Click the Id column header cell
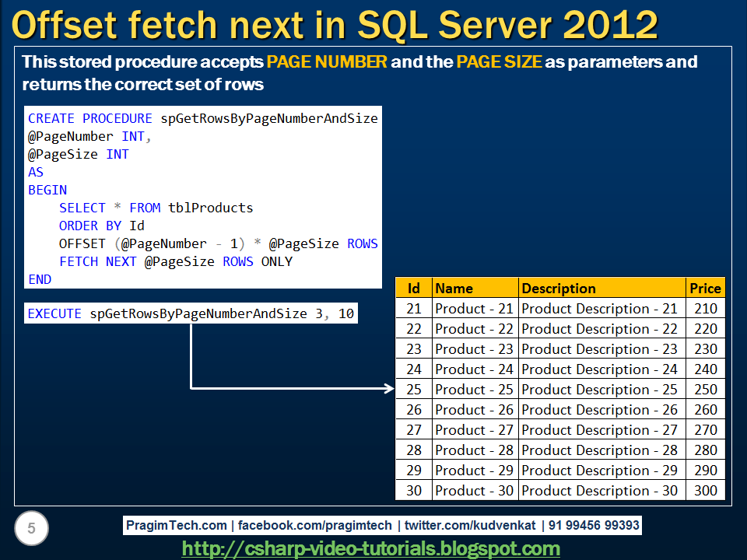Image resolution: width=747 pixels, height=560 pixels. tap(414, 288)
